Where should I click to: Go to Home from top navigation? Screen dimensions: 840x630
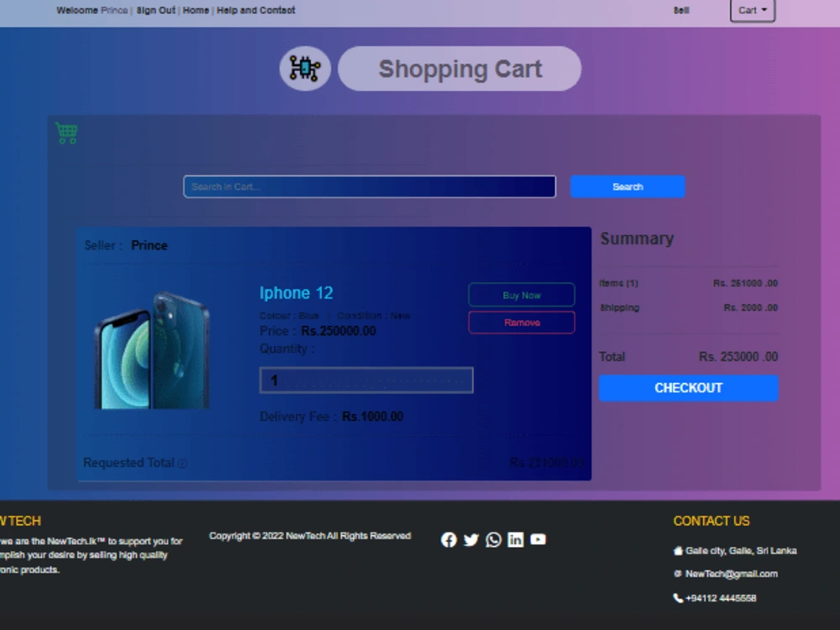(x=196, y=10)
